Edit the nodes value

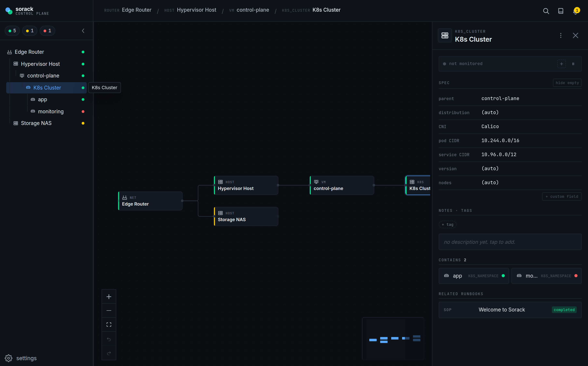(490, 183)
